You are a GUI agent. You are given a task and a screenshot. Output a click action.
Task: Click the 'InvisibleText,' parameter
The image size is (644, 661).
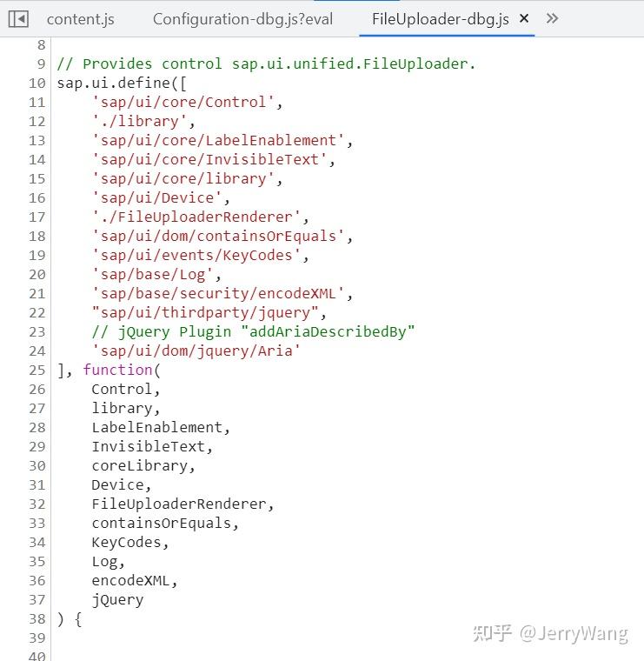tap(152, 447)
